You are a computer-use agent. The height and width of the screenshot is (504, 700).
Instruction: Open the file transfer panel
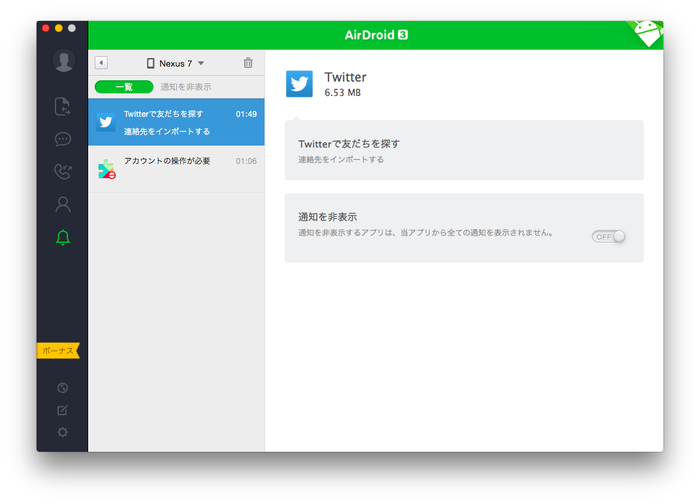coord(62,106)
